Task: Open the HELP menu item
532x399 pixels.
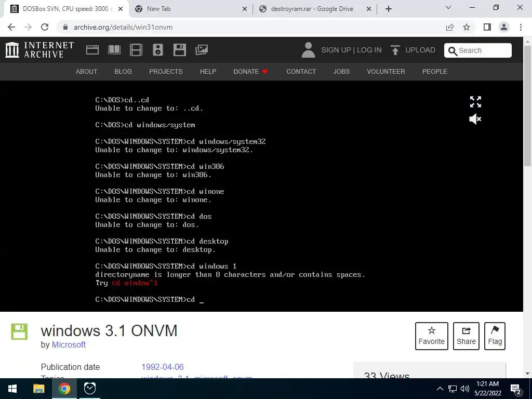Action: (x=208, y=72)
